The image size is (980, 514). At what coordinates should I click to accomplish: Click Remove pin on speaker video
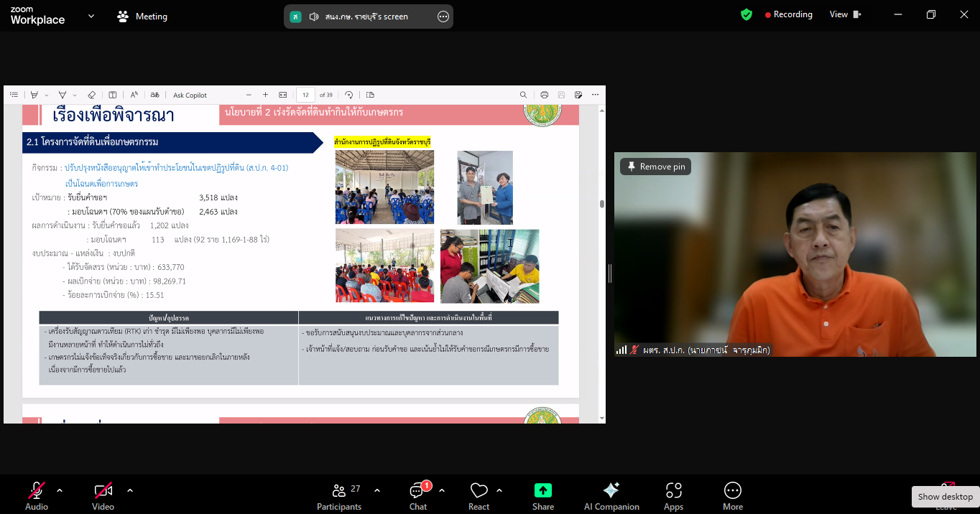pyautogui.click(x=655, y=167)
